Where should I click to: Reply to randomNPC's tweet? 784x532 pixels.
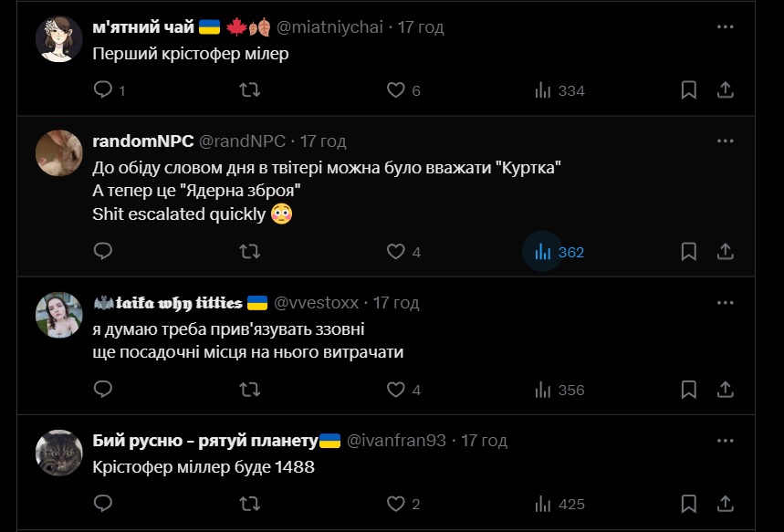tap(103, 251)
